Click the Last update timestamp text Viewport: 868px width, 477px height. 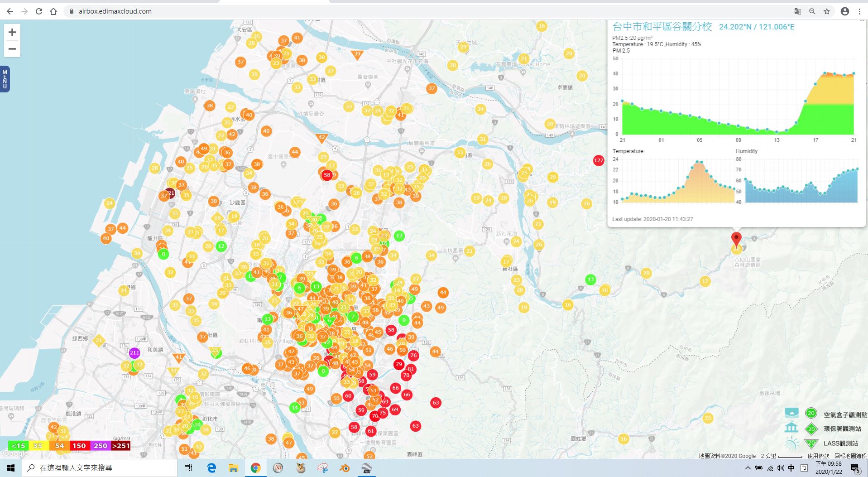652,219
